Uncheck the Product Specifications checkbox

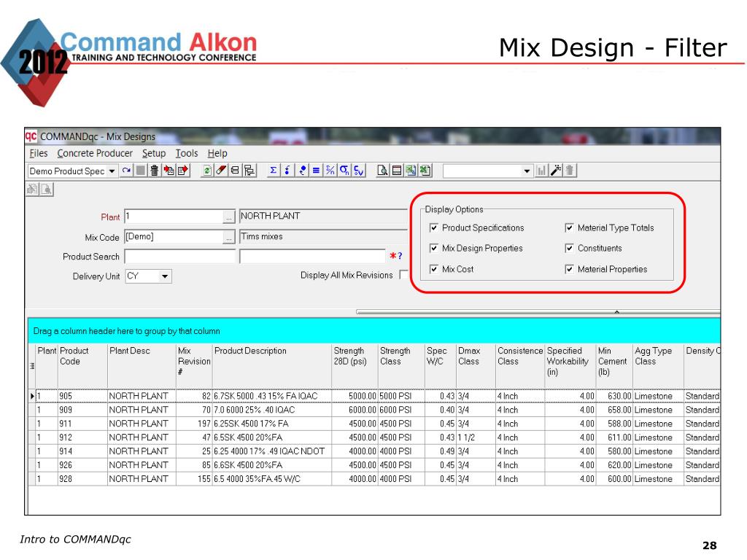pyautogui.click(x=433, y=227)
